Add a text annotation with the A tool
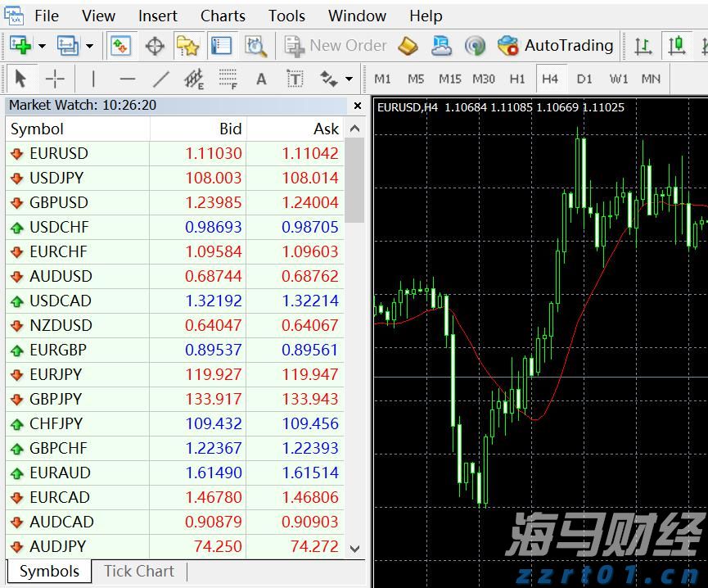708x588 pixels. [261, 79]
